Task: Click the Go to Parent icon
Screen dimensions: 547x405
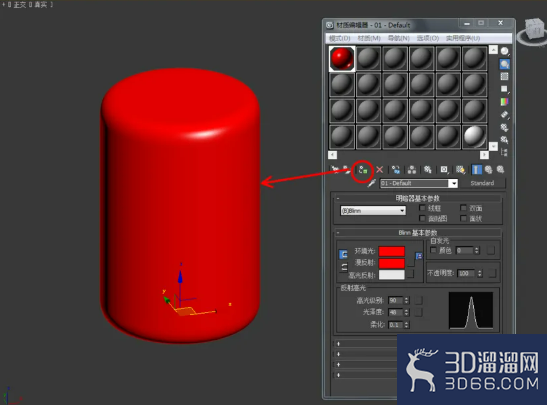Action: click(x=488, y=170)
